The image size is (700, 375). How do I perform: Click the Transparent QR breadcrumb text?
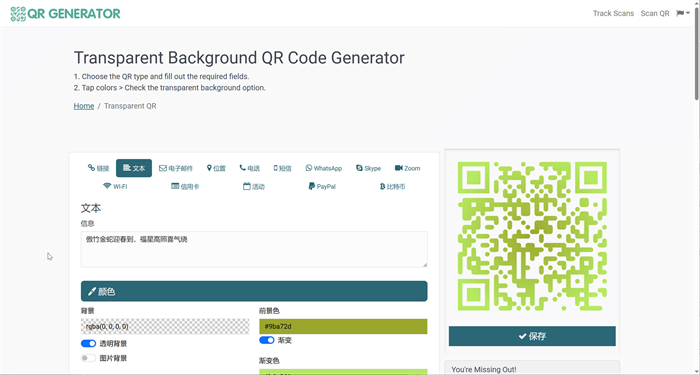130,106
